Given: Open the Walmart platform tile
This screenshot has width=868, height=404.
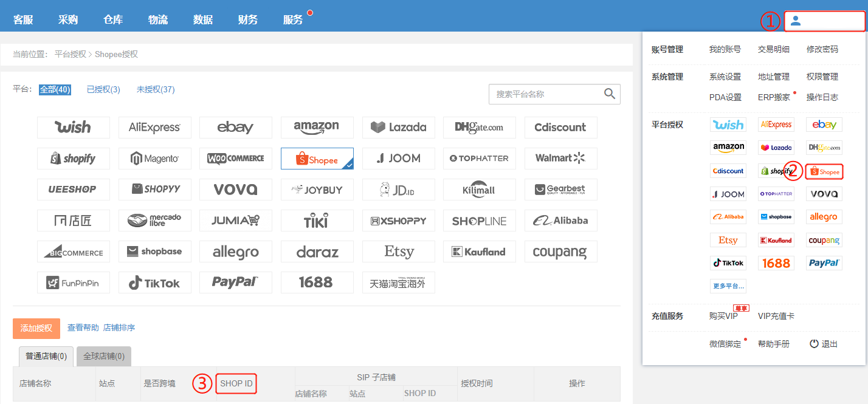Looking at the screenshot, I should pos(561,159).
